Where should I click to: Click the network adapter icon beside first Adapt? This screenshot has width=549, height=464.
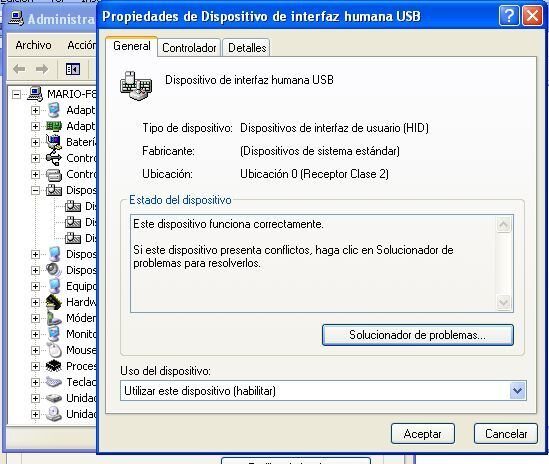click(54, 110)
